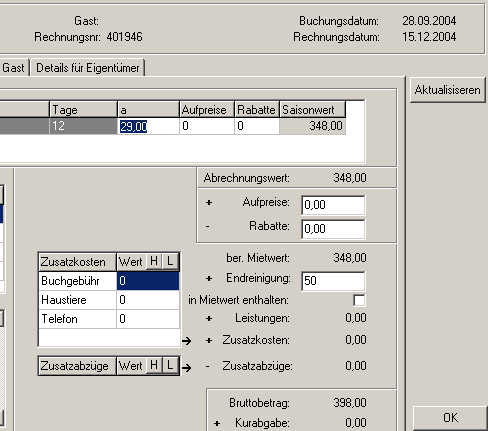The image size is (488, 431).
Task: Click the H button in the Zusatzabzüge header
Action: pyautogui.click(x=154, y=365)
